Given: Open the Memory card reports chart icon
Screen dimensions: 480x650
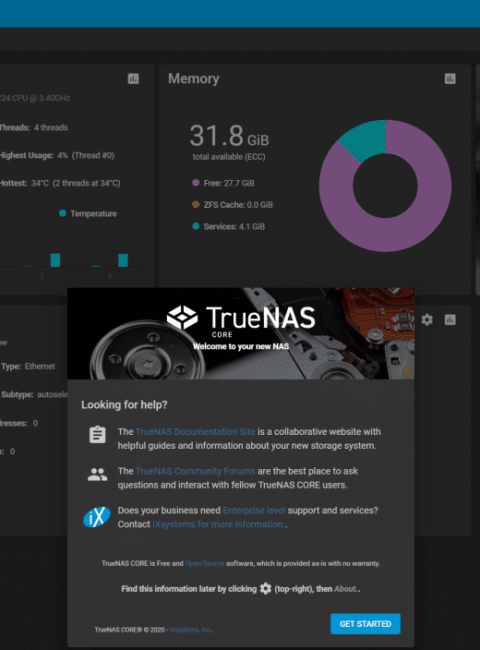Looking at the screenshot, I should pos(450,79).
